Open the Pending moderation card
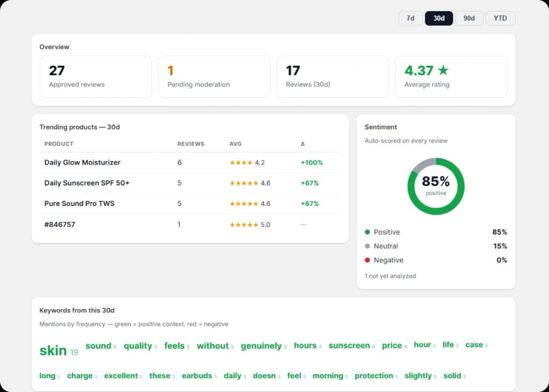This screenshot has width=549, height=392. [214, 77]
